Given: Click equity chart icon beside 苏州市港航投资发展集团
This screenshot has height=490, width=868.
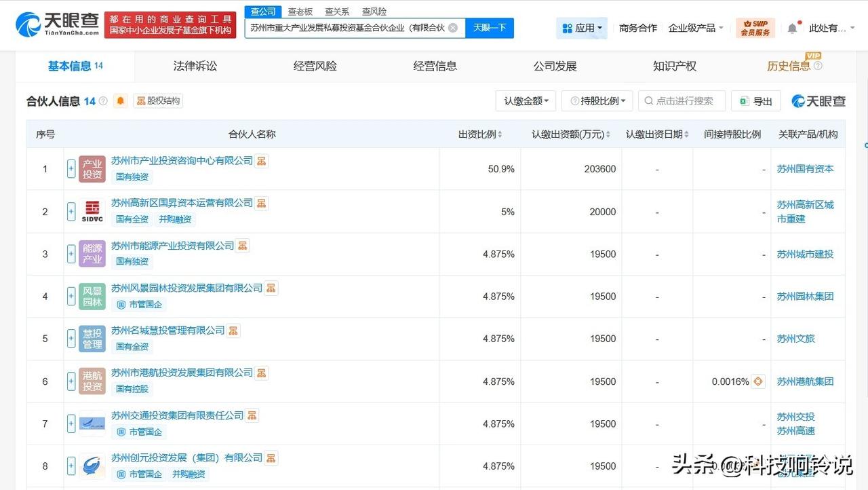Looking at the screenshot, I should coord(262,373).
